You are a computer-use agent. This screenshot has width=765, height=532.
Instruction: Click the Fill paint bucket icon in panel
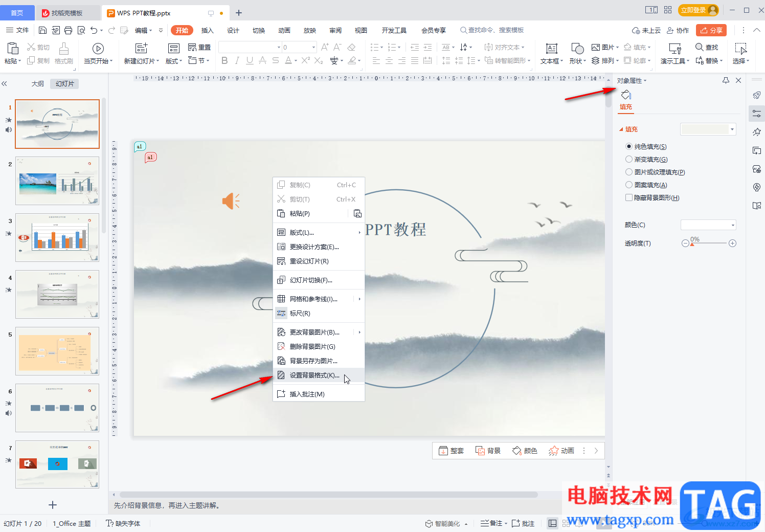pos(626,95)
